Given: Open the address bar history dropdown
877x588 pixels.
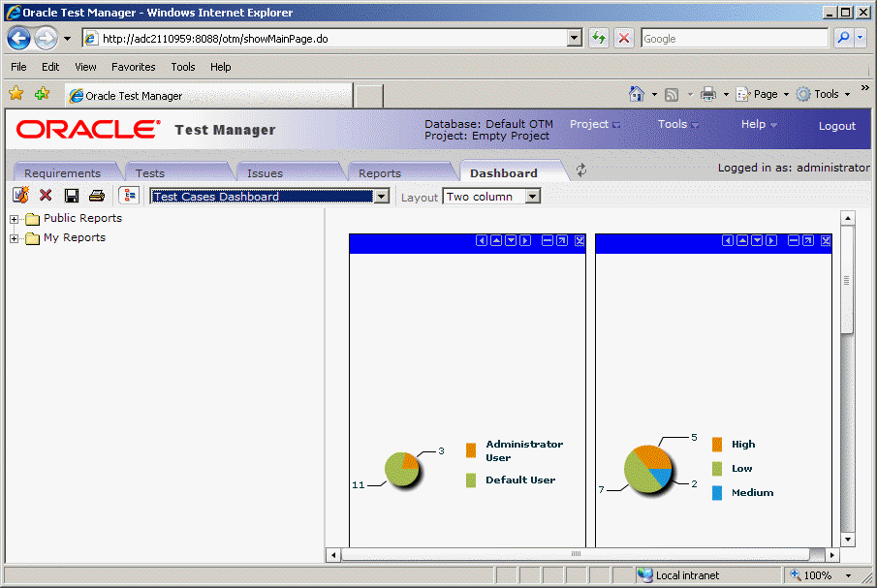Looking at the screenshot, I should point(575,38).
